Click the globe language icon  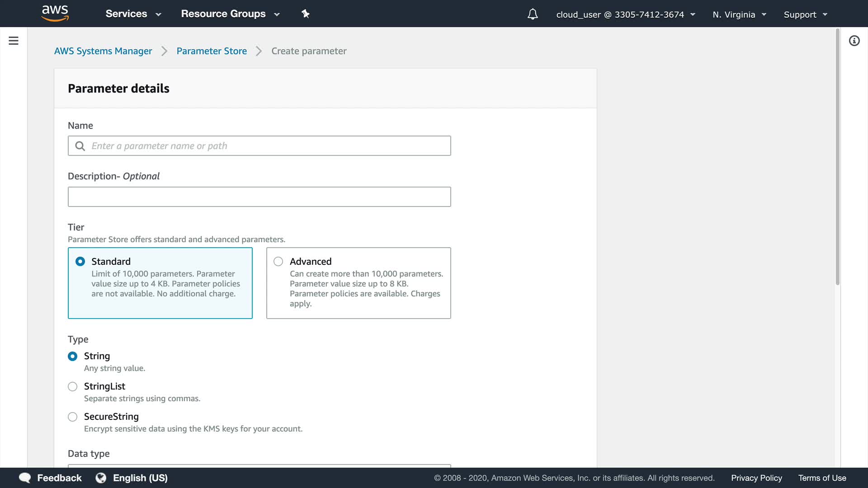tap(101, 478)
